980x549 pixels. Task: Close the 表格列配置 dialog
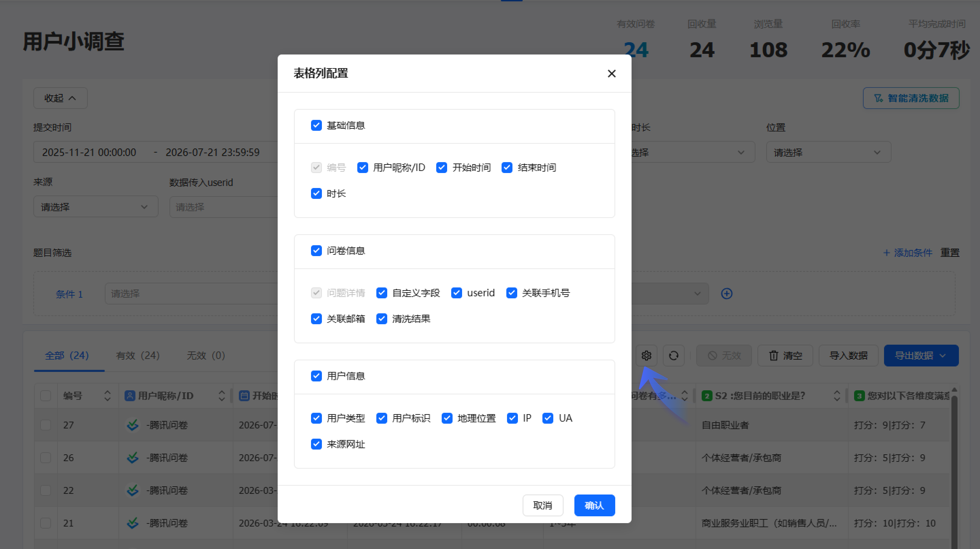(611, 74)
